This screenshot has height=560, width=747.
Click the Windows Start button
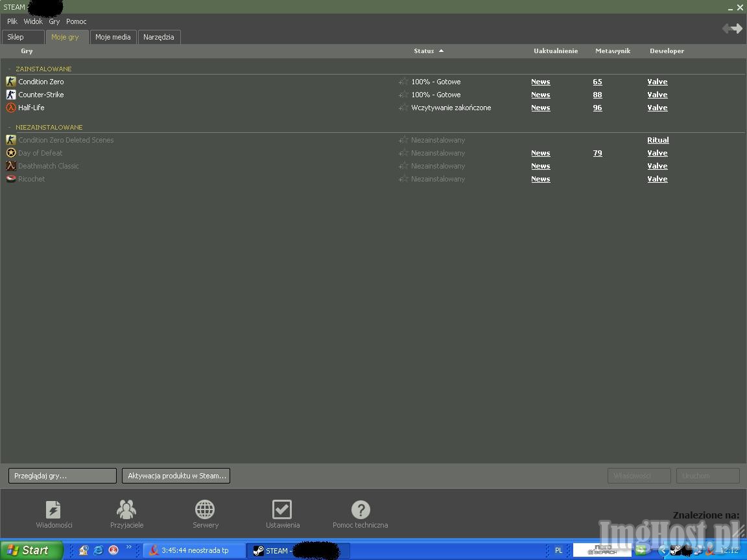[31, 550]
